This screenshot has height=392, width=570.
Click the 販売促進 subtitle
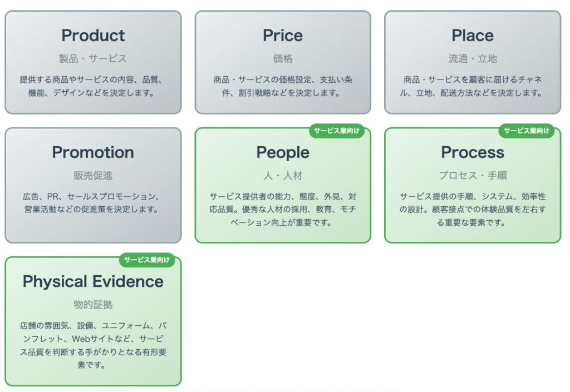pos(93,175)
